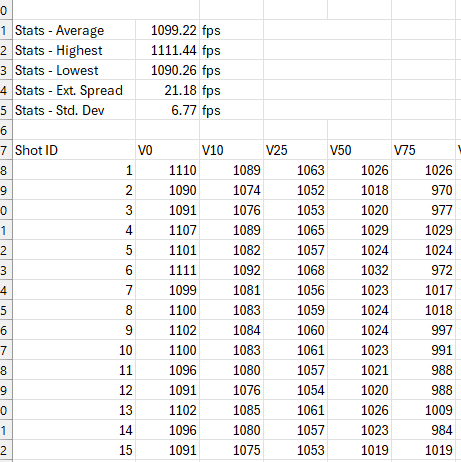Select shot 9 V75 value 997
Screen dimensions: 461x462
(x=423, y=330)
